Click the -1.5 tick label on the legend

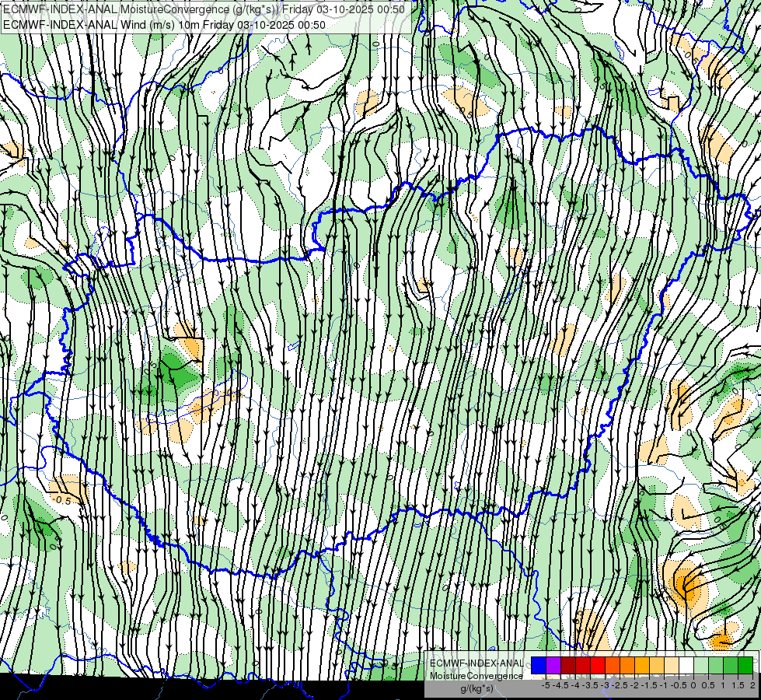click(x=649, y=685)
